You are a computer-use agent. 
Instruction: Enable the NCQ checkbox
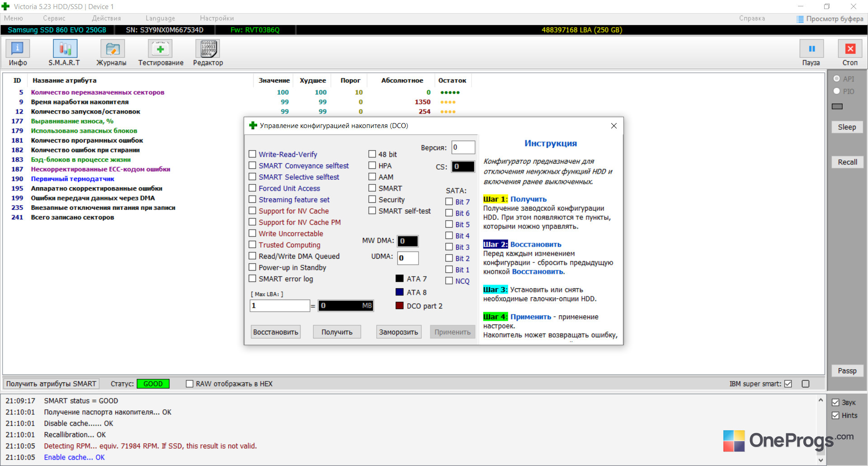point(449,281)
